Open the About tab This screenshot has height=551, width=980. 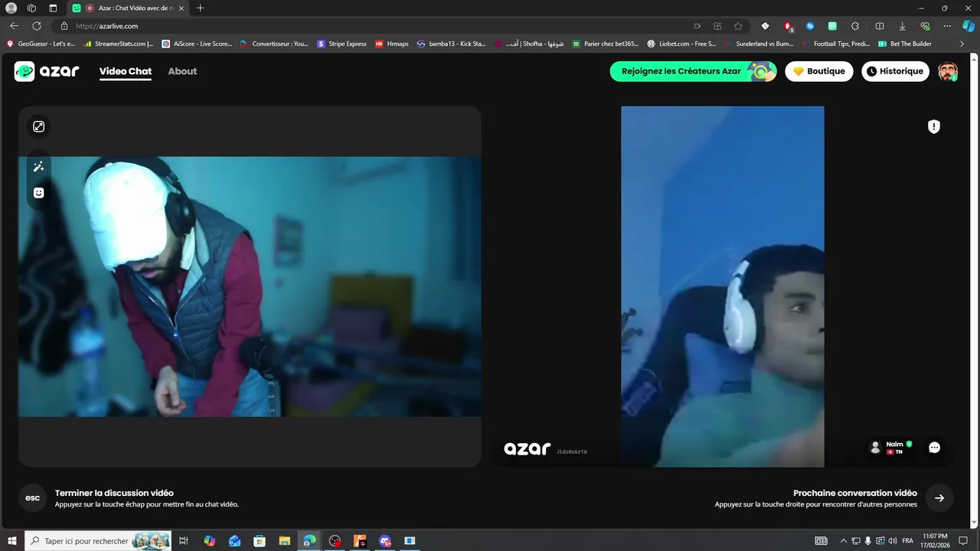point(182,71)
